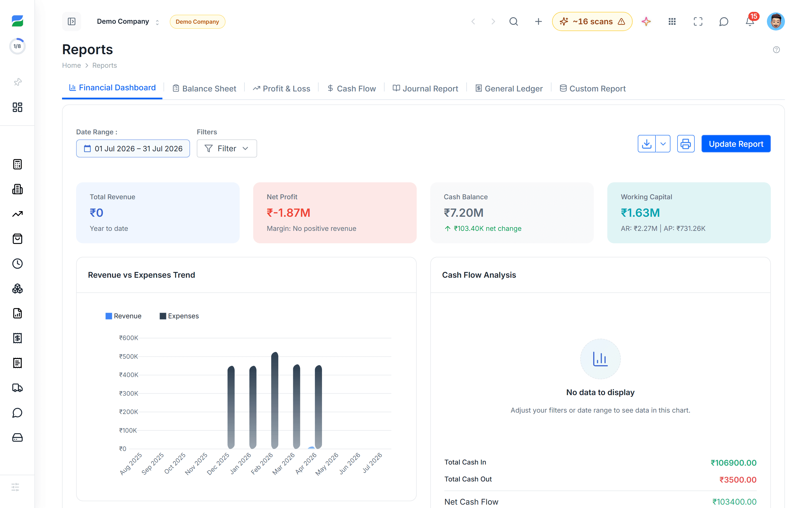The image size is (812, 508).
Task: Click the app logo in the sidebar
Action: 17,21
